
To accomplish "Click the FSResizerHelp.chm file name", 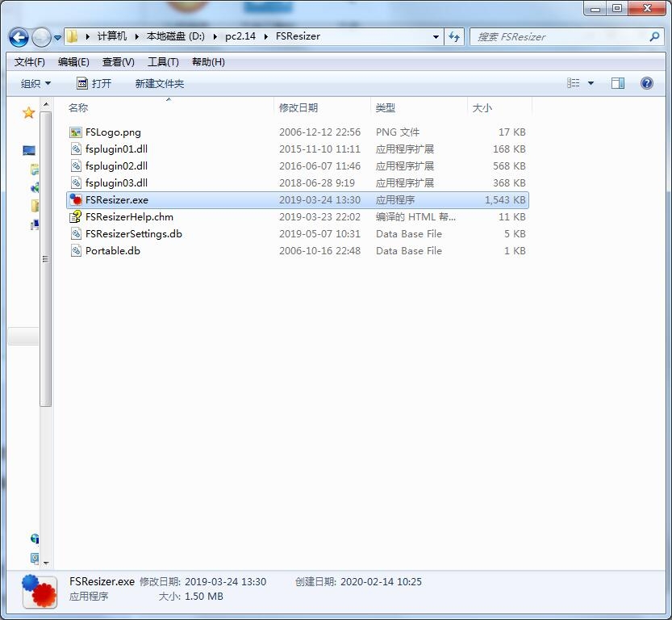I will pyautogui.click(x=129, y=217).
